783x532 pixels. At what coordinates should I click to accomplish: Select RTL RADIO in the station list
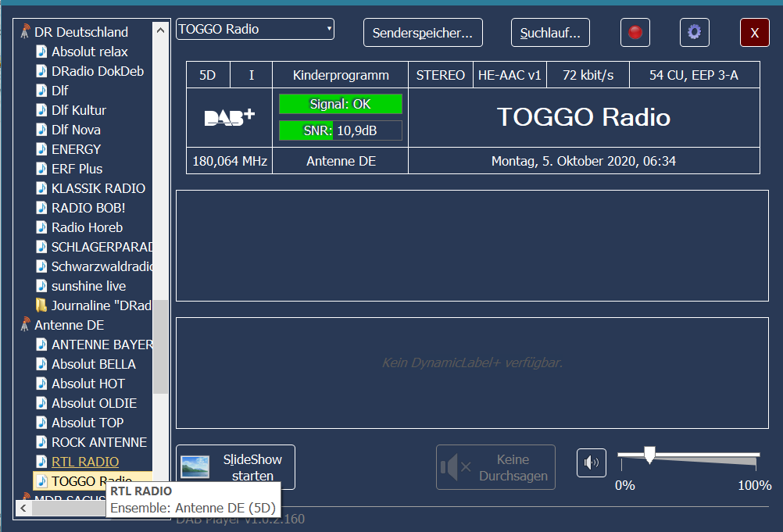pyautogui.click(x=85, y=462)
